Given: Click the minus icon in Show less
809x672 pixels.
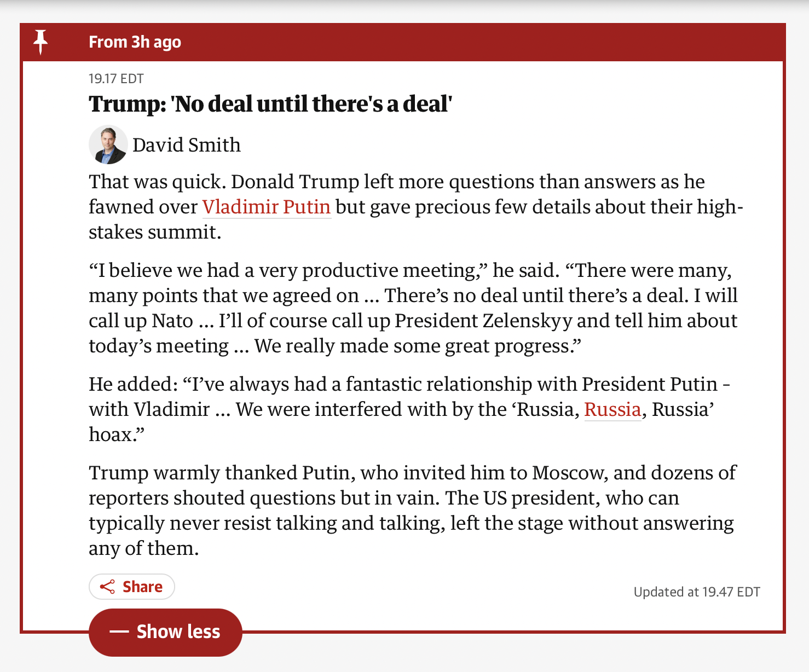Looking at the screenshot, I should point(119,632).
